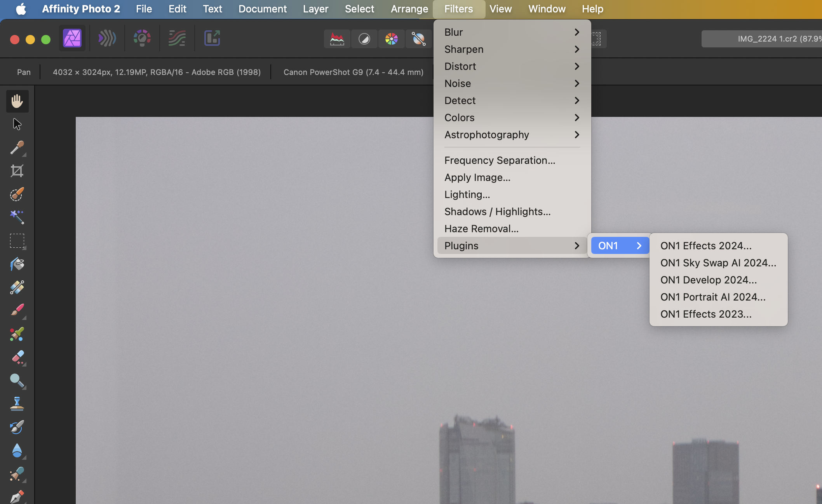Switch to Liquify Persona
This screenshot has width=822, height=504.
click(107, 38)
